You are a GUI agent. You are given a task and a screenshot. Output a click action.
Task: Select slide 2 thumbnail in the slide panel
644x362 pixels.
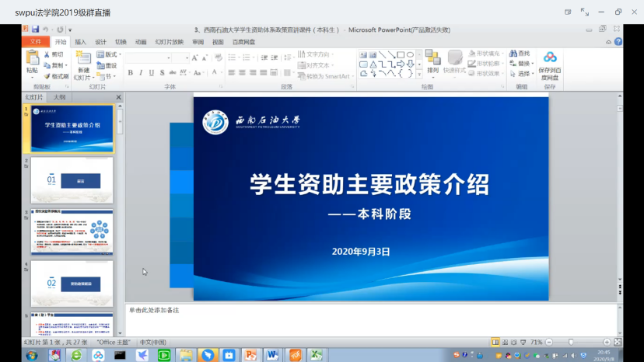[72, 180]
